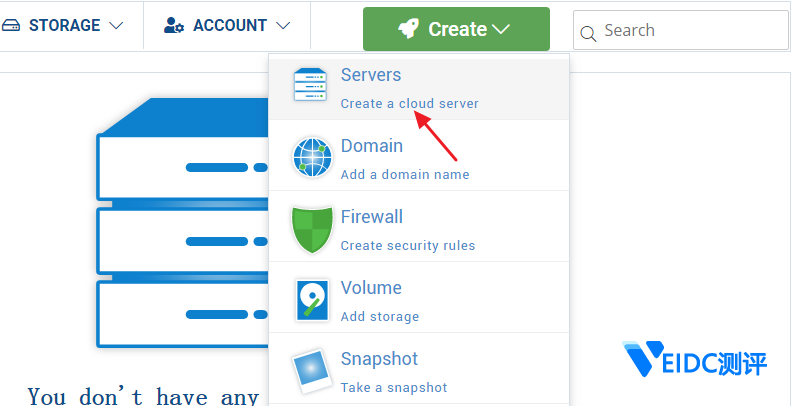Viewport: 792px width, 406px height.
Task: Click the photo icon for Snapshot
Action: coord(311,371)
